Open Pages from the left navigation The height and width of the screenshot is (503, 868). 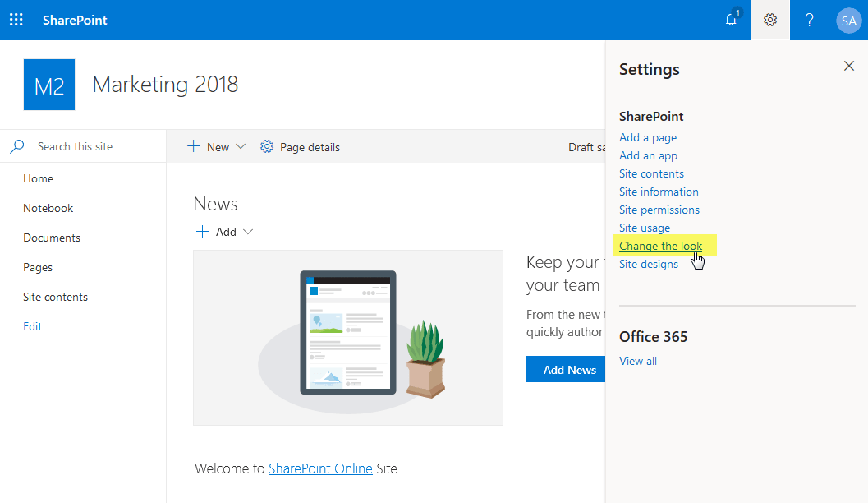[x=37, y=267]
